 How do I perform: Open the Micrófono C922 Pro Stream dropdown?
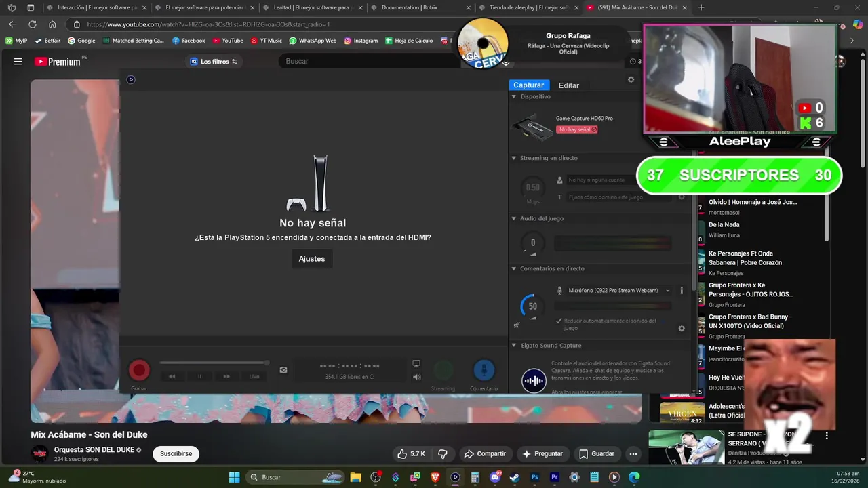619,291
